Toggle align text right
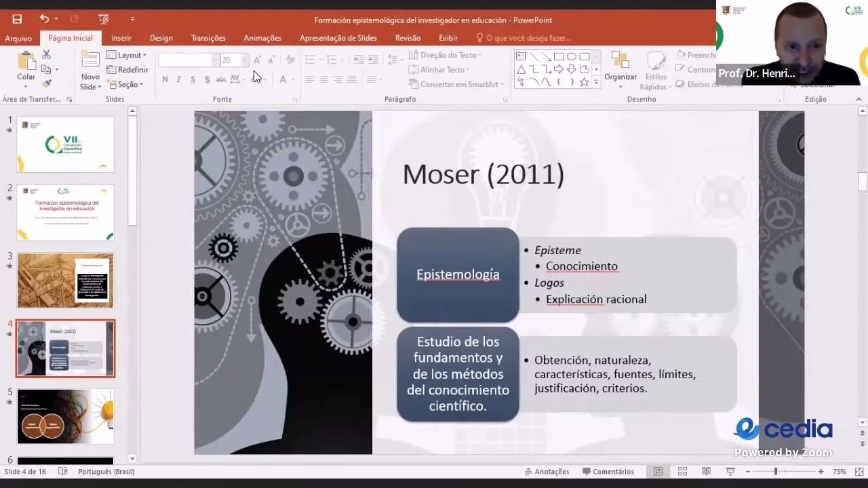 tap(338, 79)
